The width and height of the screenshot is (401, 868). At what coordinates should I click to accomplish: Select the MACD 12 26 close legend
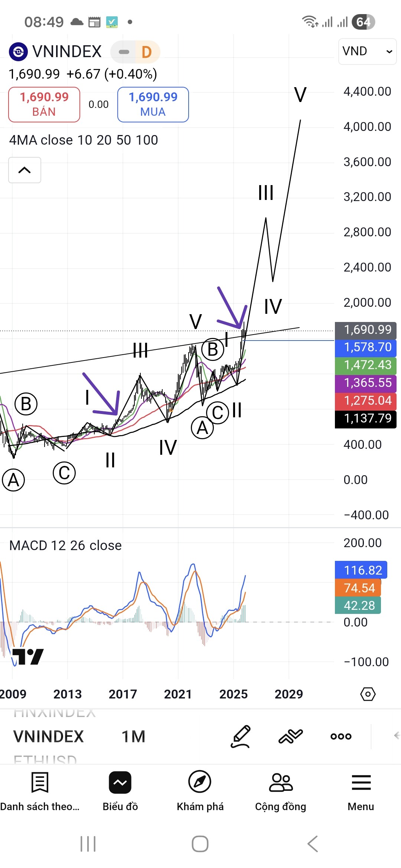tap(65, 545)
